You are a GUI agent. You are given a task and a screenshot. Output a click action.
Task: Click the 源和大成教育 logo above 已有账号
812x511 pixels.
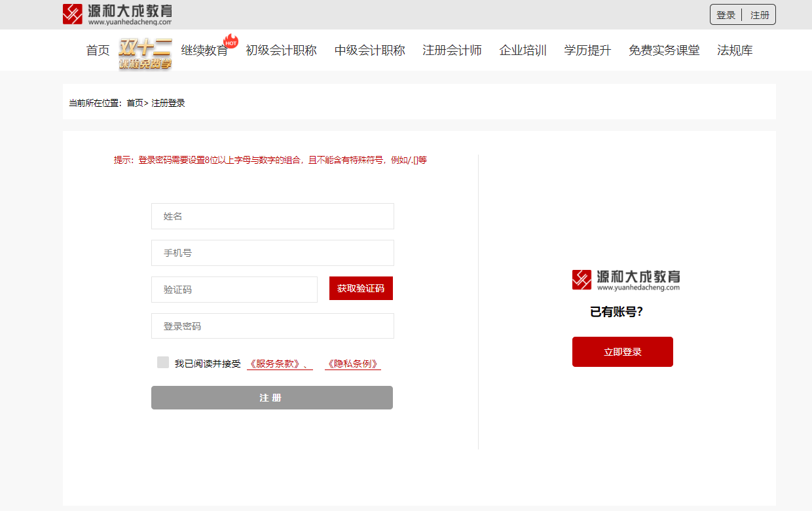(x=625, y=280)
